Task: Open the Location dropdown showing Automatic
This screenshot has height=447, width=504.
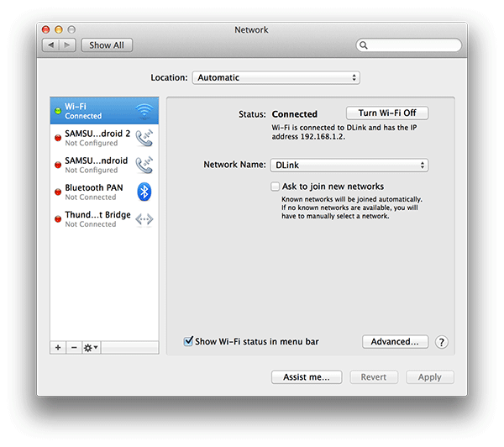Action: [276, 77]
